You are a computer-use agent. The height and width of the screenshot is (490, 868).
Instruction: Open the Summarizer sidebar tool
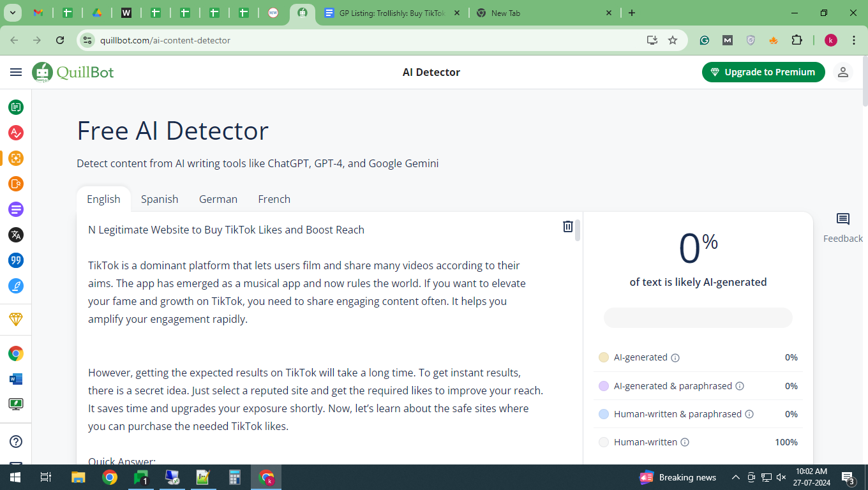click(16, 209)
